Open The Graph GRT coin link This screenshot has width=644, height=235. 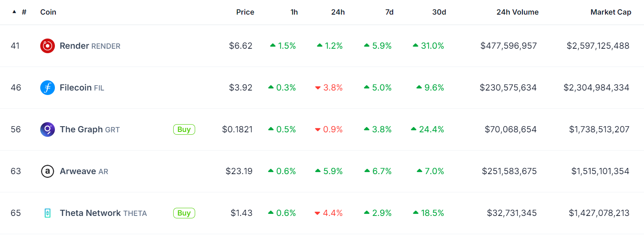[x=89, y=129]
